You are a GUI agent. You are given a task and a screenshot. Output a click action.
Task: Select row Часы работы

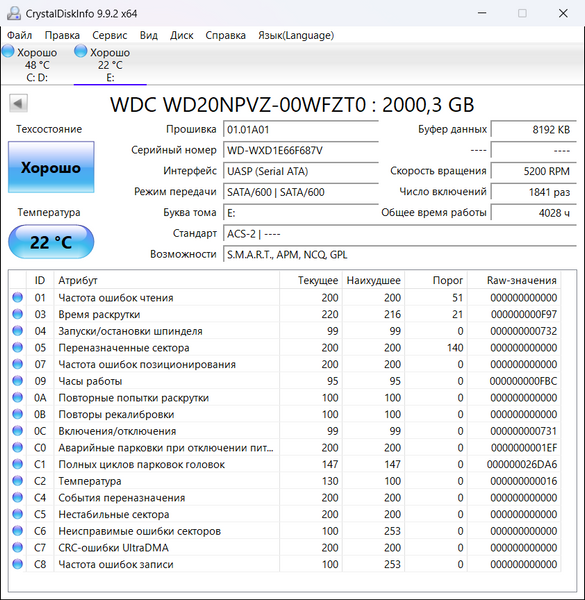click(285, 381)
